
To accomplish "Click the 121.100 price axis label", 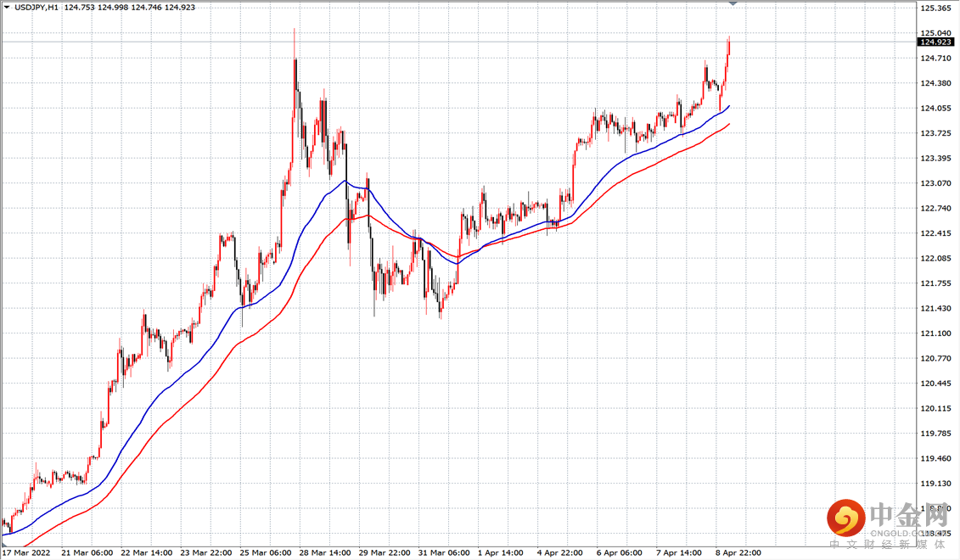I will 935,333.
